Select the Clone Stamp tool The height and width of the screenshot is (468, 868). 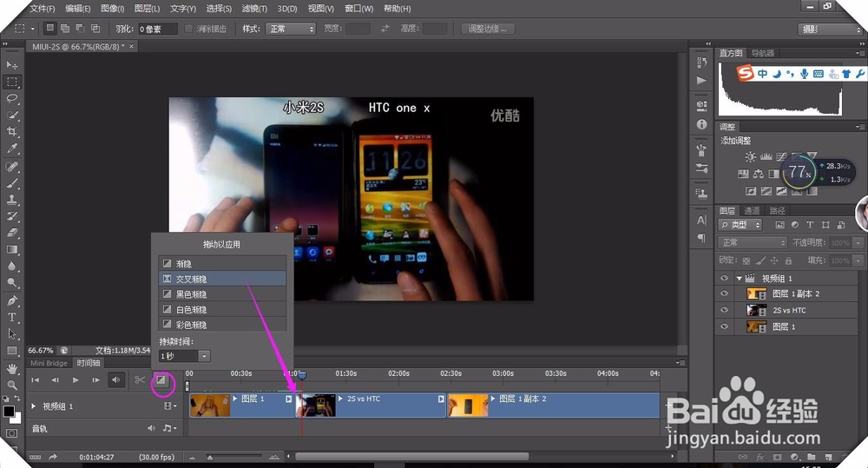tap(11, 200)
